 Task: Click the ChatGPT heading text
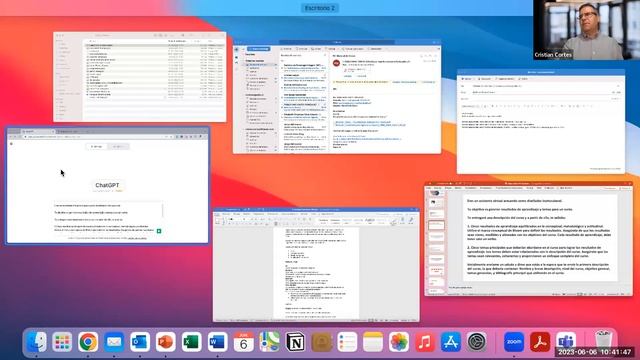(x=107, y=185)
